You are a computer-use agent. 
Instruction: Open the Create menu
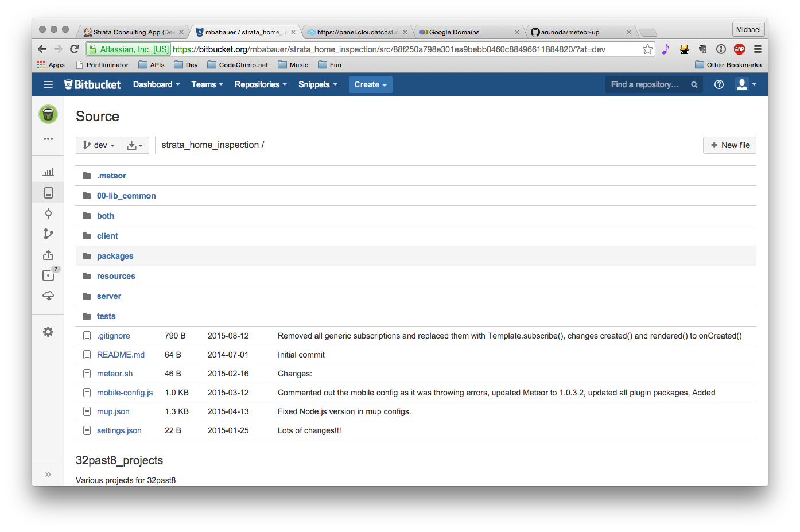(x=370, y=84)
